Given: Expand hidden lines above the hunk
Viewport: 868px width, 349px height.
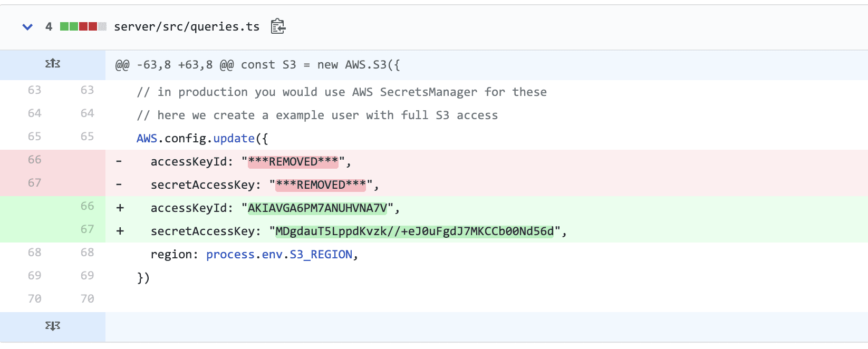Looking at the screenshot, I should pos(53,64).
